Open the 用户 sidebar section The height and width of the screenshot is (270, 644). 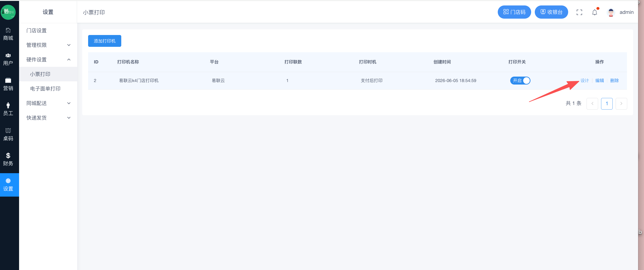(8, 59)
